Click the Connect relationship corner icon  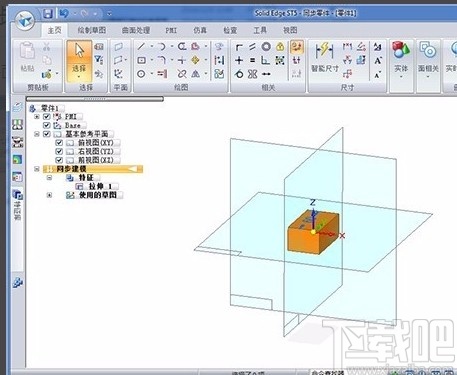tap(239, 47)
